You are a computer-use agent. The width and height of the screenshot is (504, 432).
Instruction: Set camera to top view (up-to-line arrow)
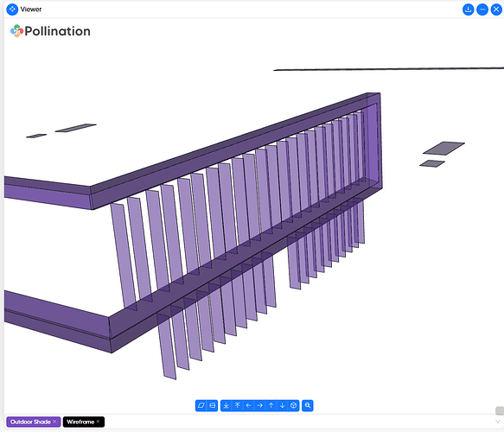(238, 405)
